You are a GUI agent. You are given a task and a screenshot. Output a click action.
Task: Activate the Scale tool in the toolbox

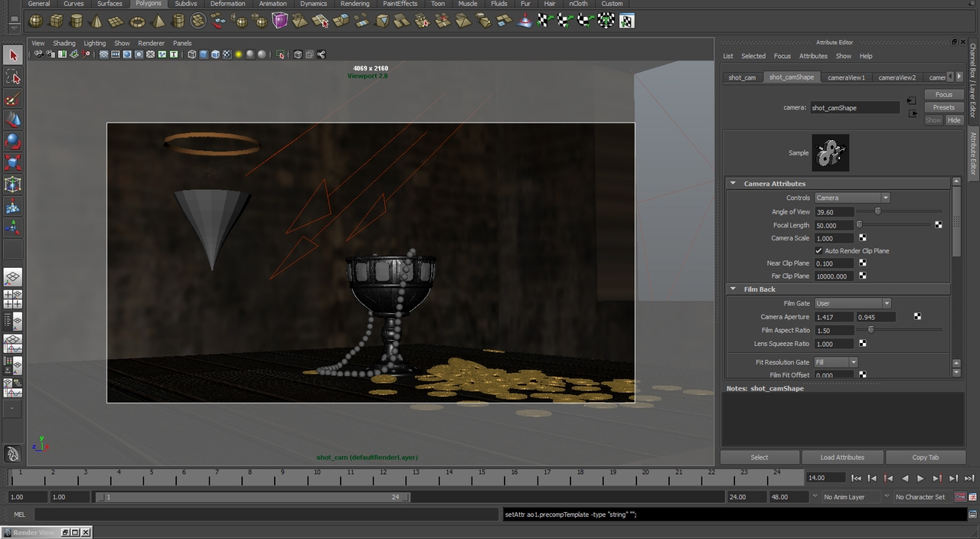13,163
